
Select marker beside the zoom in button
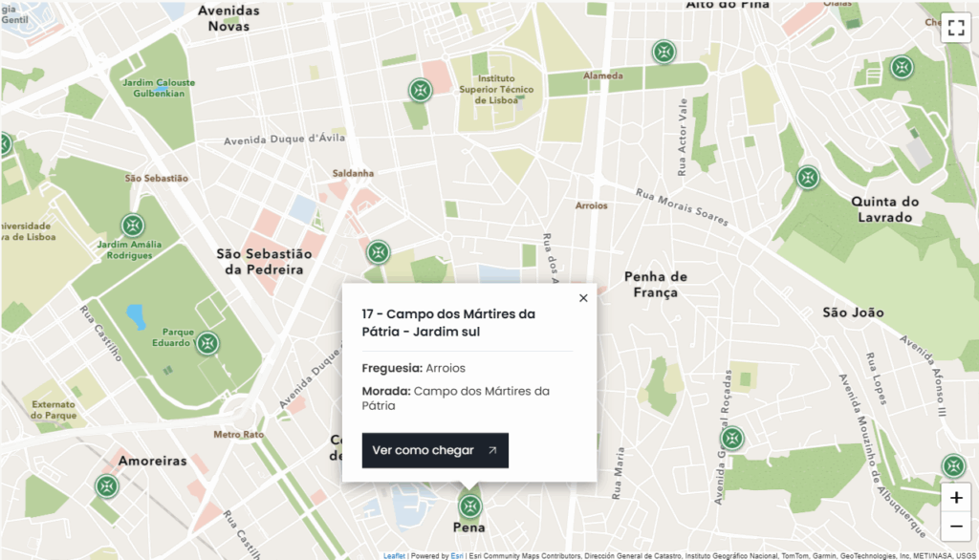[x=952, y=466]
